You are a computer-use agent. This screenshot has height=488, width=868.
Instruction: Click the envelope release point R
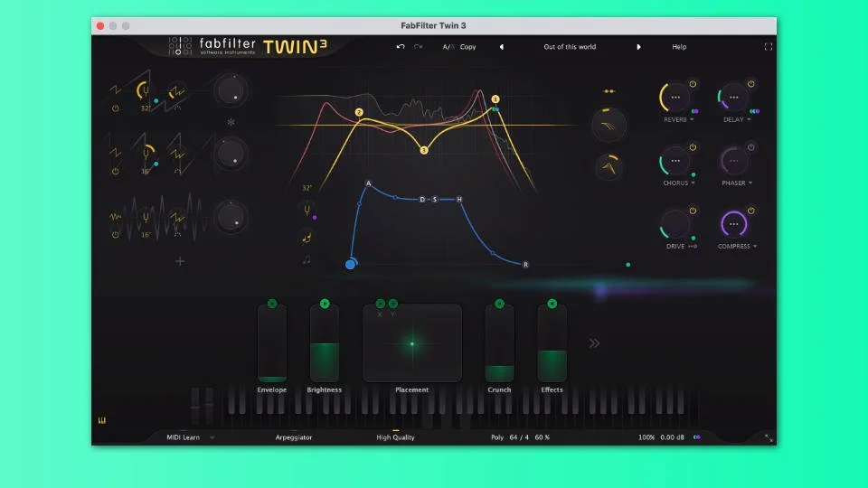tap(525, 265)
